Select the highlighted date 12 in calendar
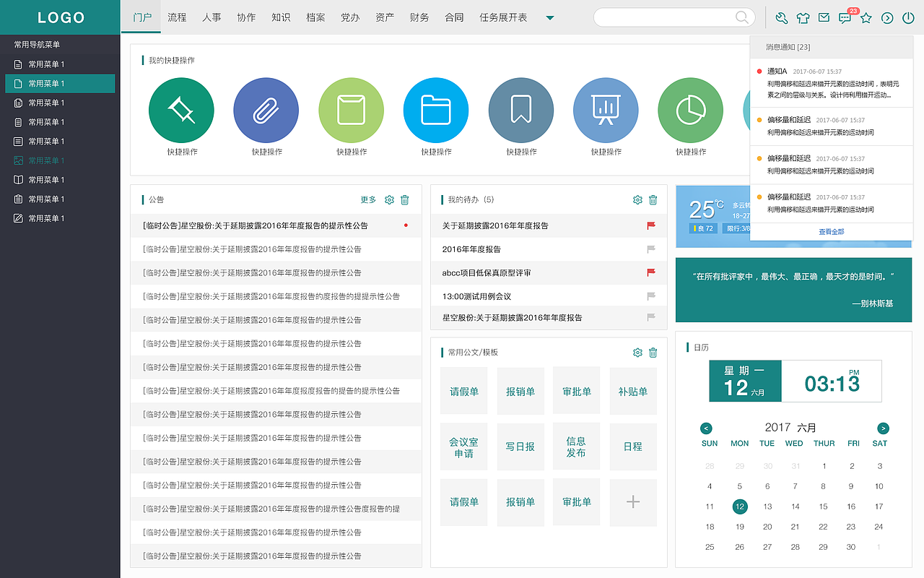924x578 pixels. 739,506
